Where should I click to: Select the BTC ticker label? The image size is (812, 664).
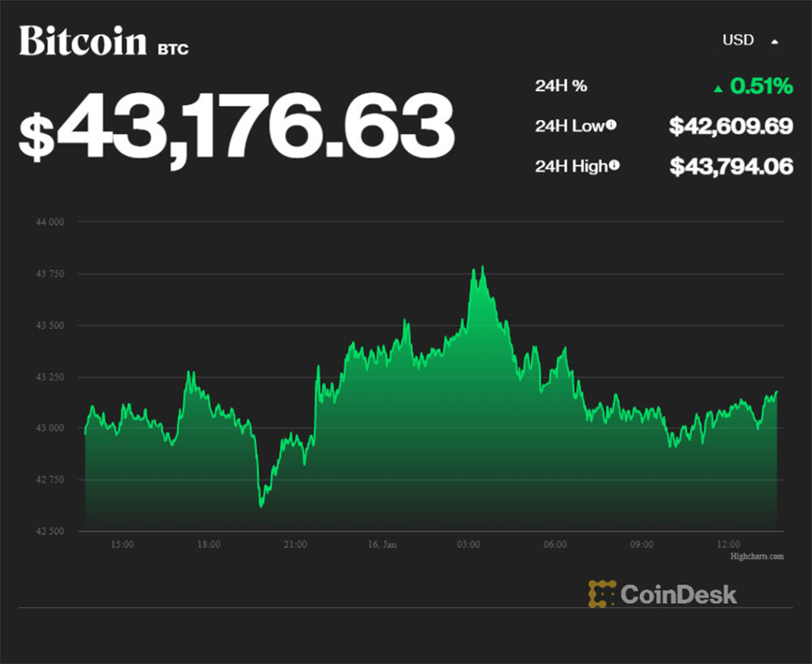pos(173,50)
